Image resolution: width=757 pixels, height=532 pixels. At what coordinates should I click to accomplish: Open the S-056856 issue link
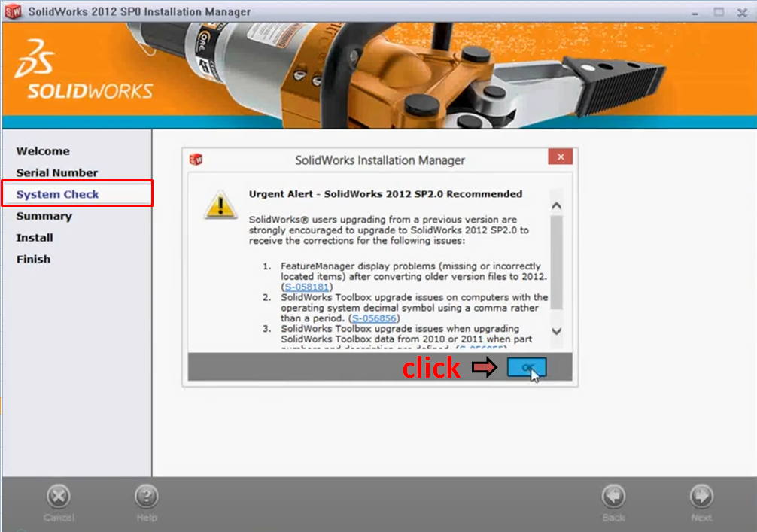pyautogui.click(x=374, y=318)
